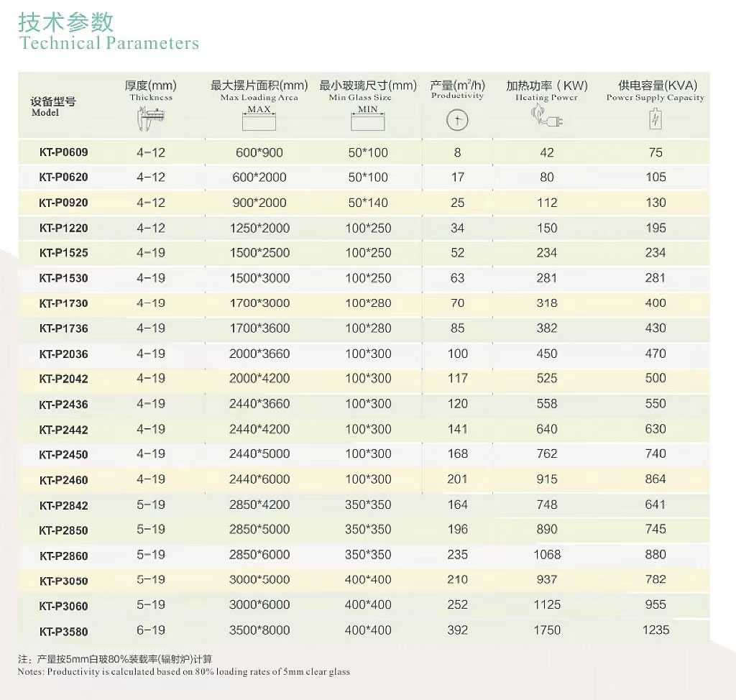Viewport: 736px width, 700px height.
Task: Select model name KT-P1530
Action: [x=64, y=278]
